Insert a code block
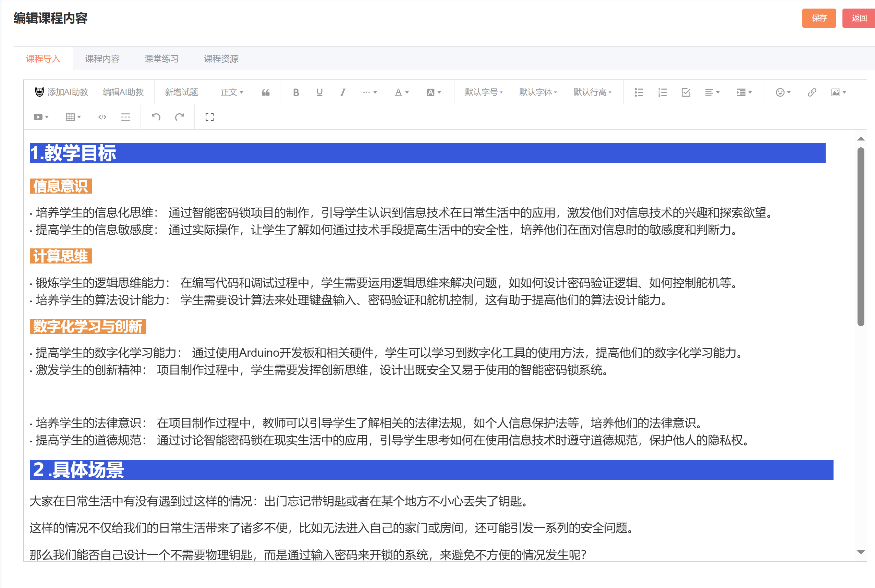Screen dimensions: 875x588 coord(102,117)
